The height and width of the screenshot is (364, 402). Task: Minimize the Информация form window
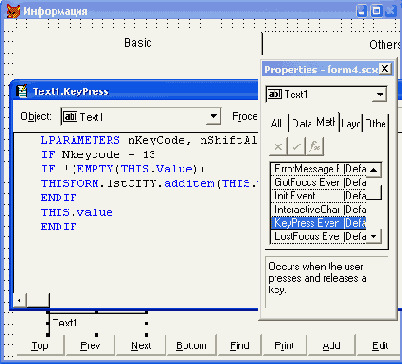pyautogui.click(x=362, y=11)
